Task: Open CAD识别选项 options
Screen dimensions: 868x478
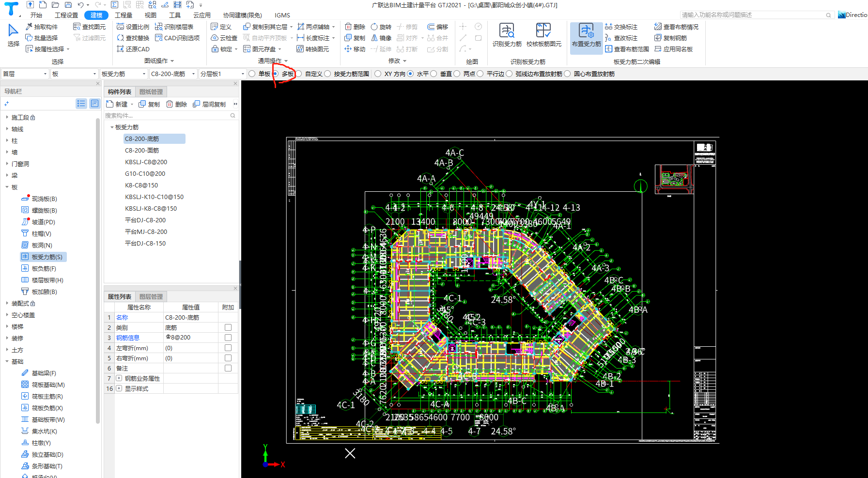Action: click(x=177, y=38)
